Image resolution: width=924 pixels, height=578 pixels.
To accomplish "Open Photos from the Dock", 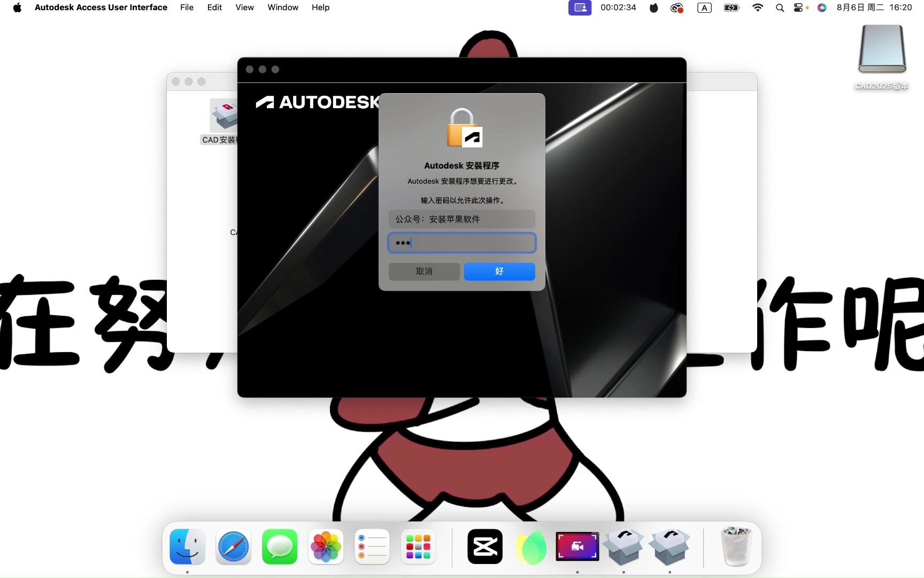I will coord(326,547).
